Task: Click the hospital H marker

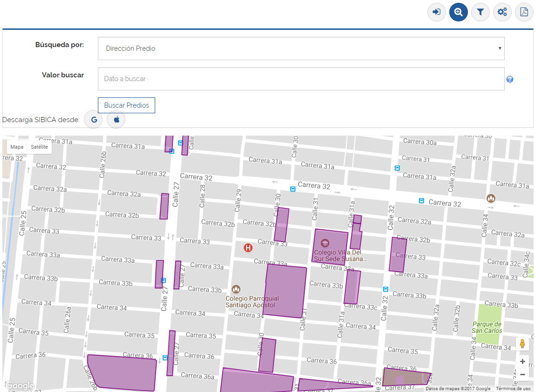Action: click(x=248, y=248)
